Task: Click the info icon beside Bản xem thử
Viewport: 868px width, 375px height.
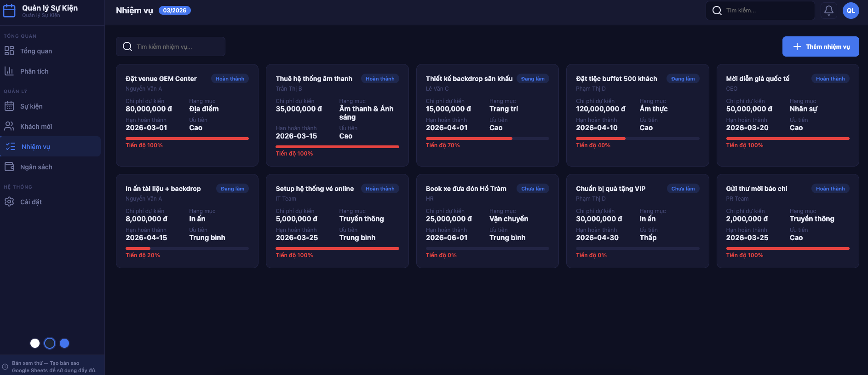Action: pyautogui.click(x=5, y=367)
